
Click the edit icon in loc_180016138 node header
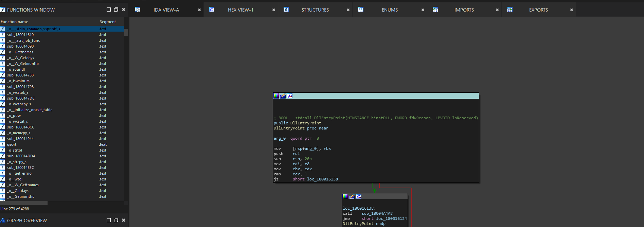point(352,196)
